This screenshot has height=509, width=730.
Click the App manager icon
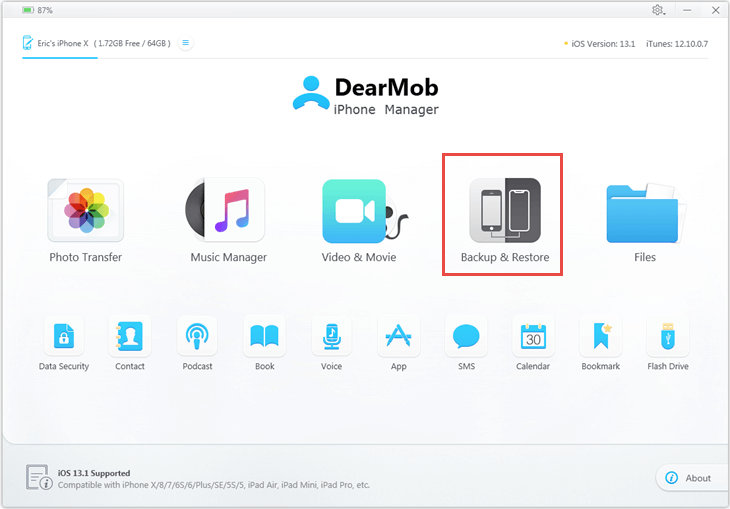point(398,338)
